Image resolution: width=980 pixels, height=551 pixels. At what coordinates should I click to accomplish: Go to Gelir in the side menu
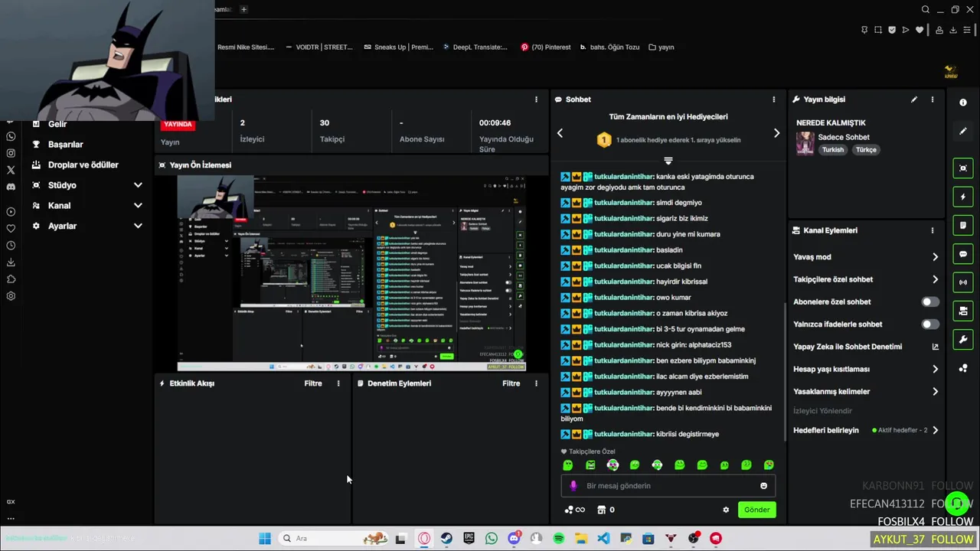(57, 124)
